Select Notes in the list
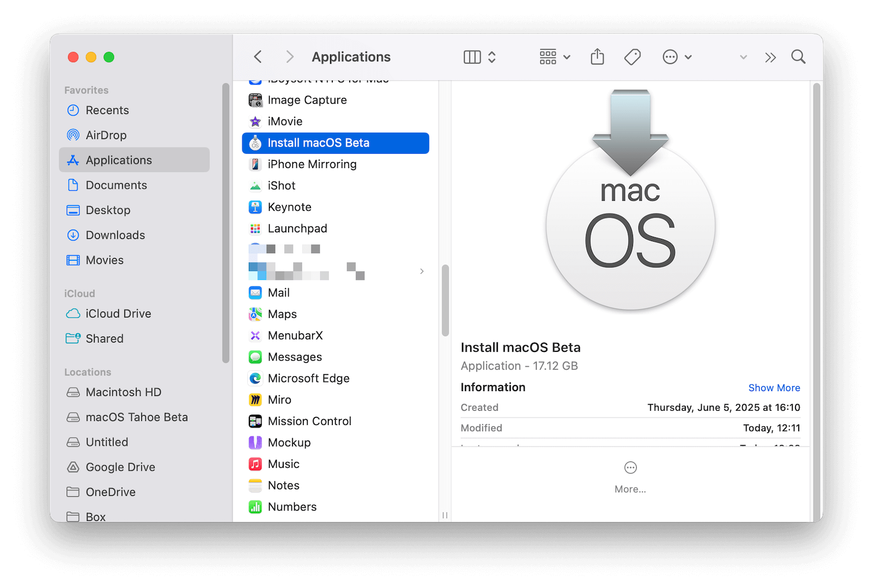The height and width of the screenshot is (588, 873). [x=336, y=485]
